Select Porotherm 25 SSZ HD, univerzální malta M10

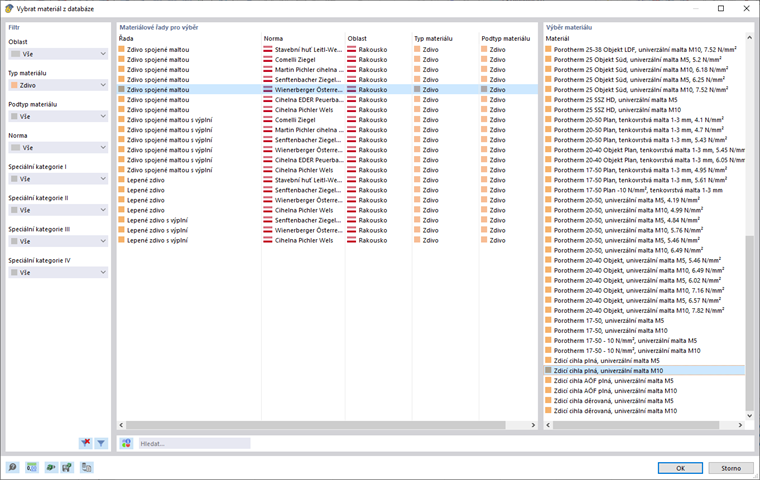tap(645, 110)
